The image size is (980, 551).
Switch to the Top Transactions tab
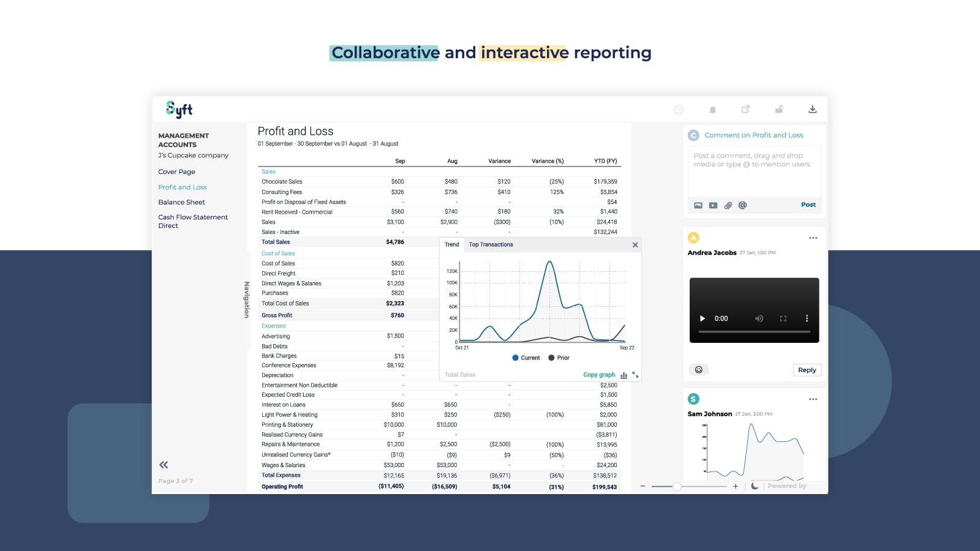[491, 244]
